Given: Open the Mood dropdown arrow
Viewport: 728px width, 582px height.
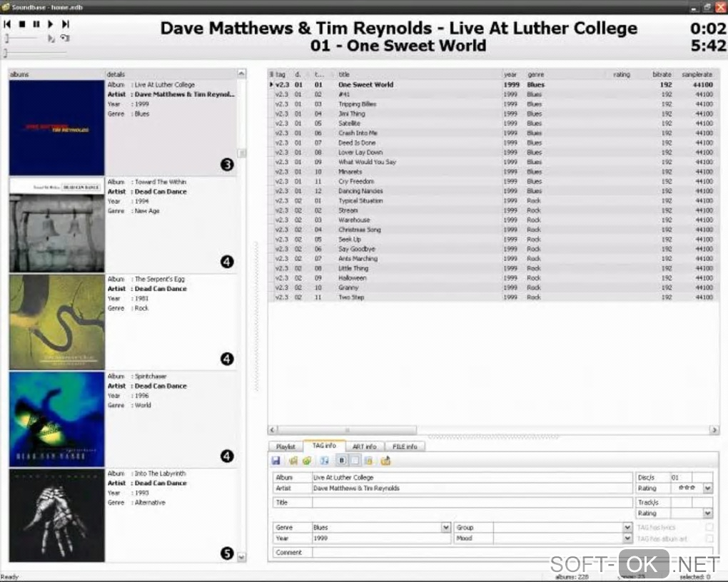Looking at the screenshot, I should (x=627, y=538).
